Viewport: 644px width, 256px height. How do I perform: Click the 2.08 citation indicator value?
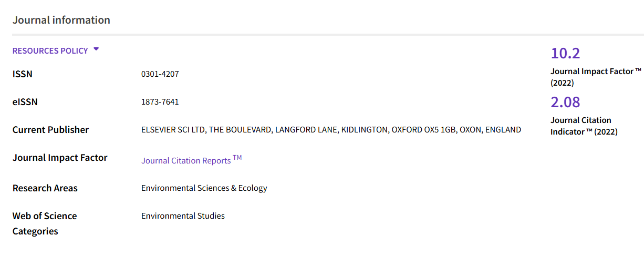point(565,102)
